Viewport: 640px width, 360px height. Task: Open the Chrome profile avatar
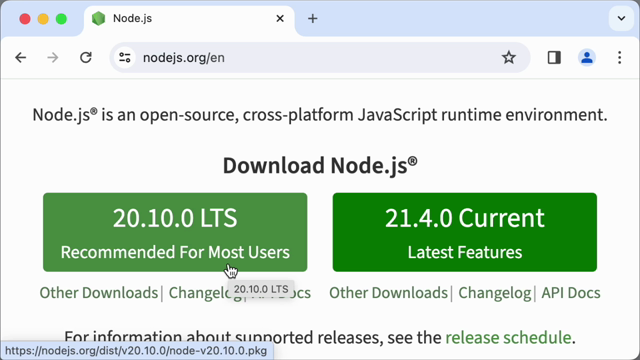(587, 58)
